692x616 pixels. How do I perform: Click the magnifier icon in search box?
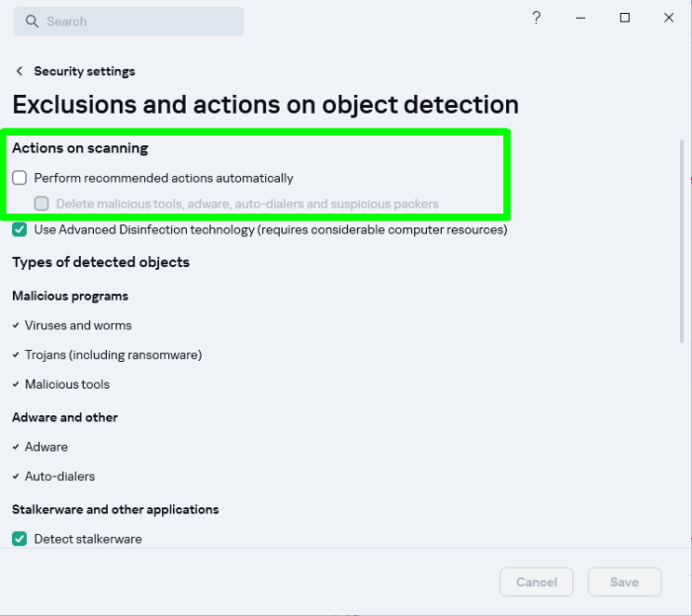click(x=33, y=22)
